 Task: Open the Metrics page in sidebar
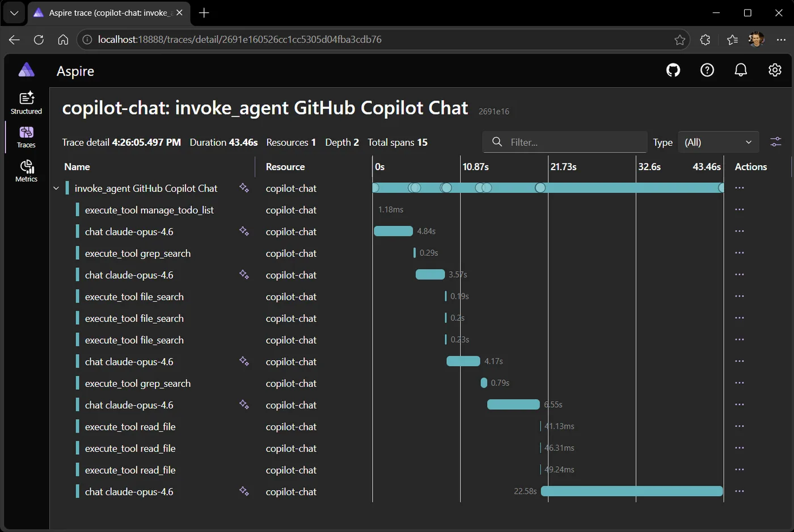point(26,171)
